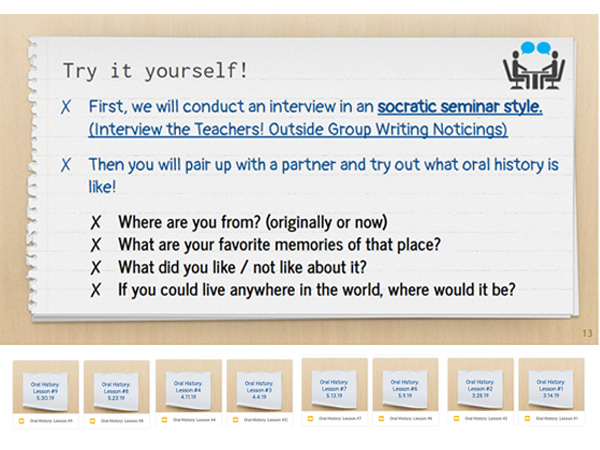Open the Lesson #7 5.13.19 thumbnail
600x450 pixels.
(x=334, y=384)
